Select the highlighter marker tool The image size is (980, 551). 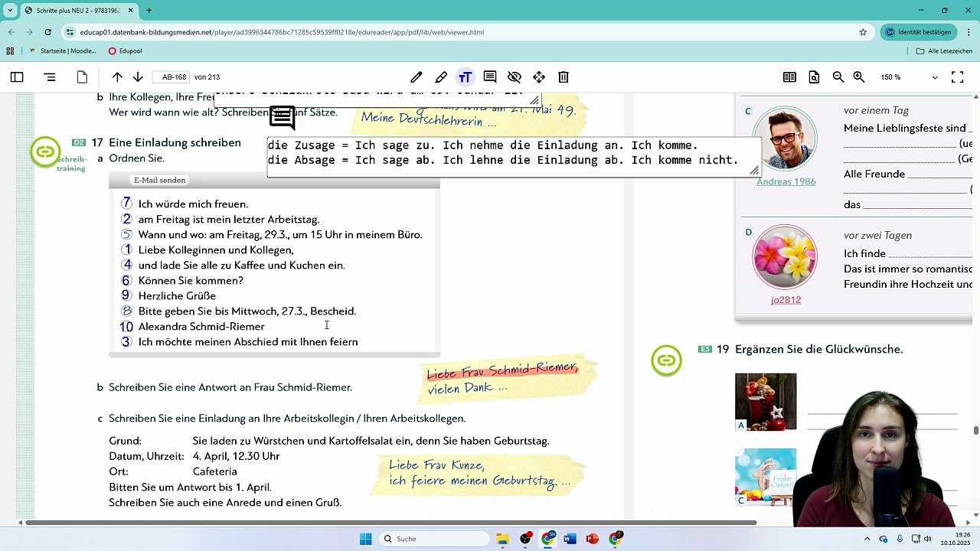[x=441, y=77]
